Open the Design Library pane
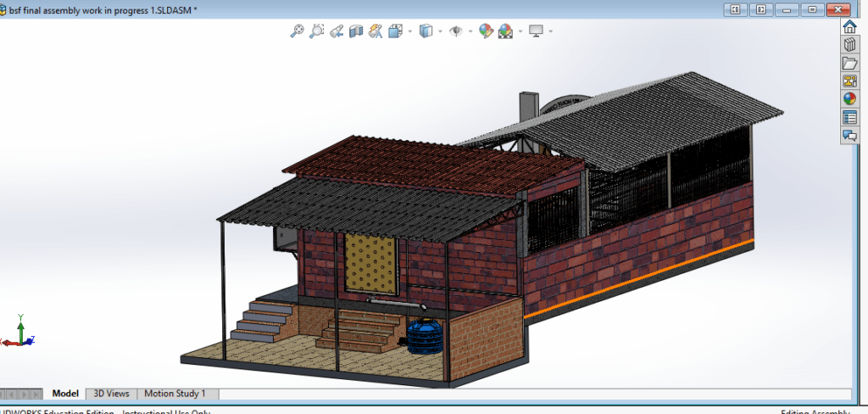Image resolution: width=868 pixels, height=414 pixels. [849, 44]
